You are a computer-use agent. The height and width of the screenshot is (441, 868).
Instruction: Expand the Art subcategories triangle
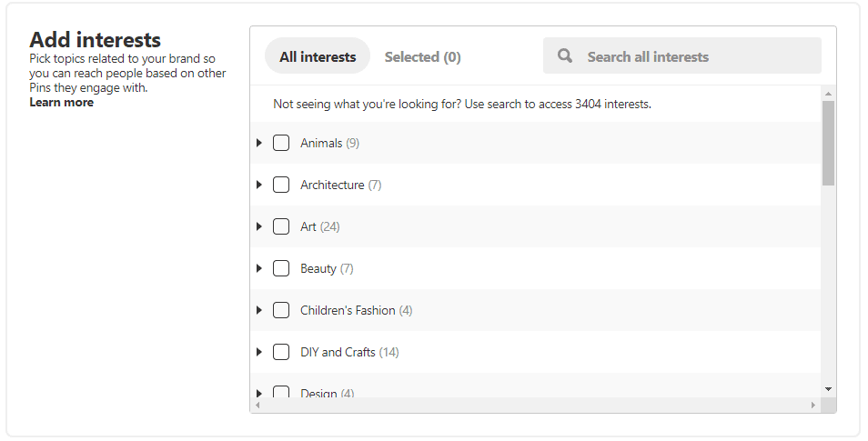[x=259, y=226]
